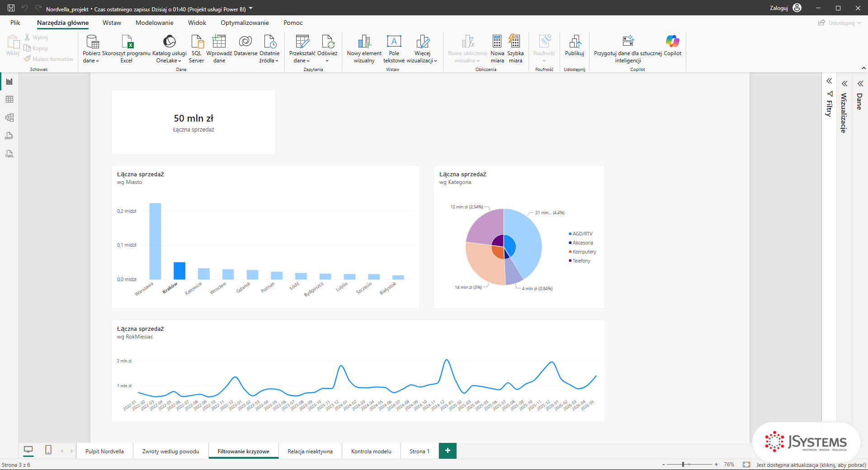The height and width of the screenshot is (470, 868).
Task: Expand the Filtry pane
Action: 829,81
